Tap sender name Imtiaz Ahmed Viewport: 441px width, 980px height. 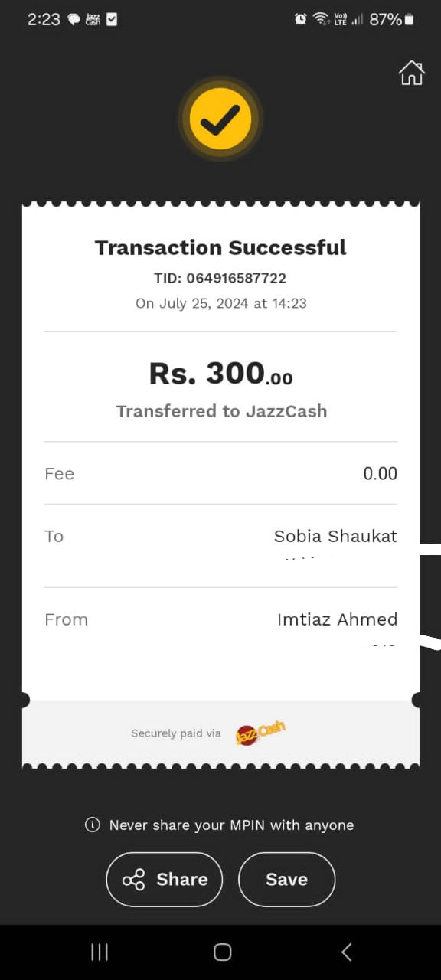(x=337, y=619)
